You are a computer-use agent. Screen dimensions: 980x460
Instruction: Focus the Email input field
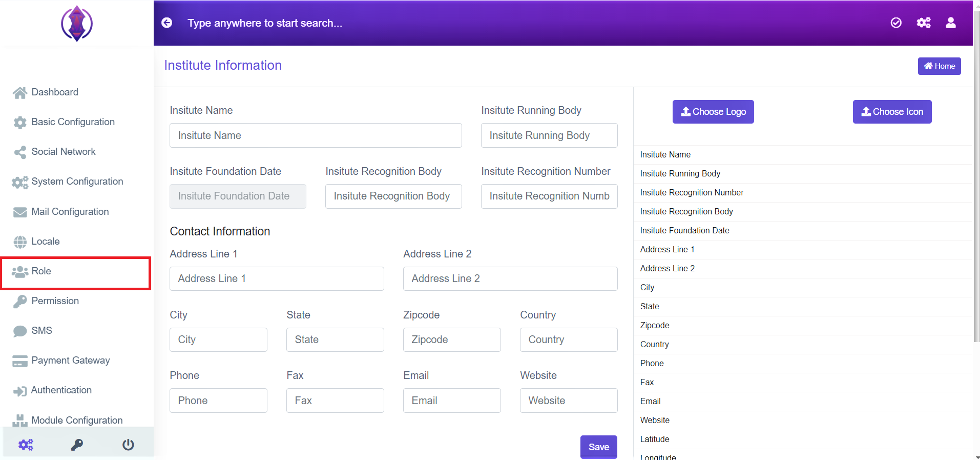click(452, 401)
